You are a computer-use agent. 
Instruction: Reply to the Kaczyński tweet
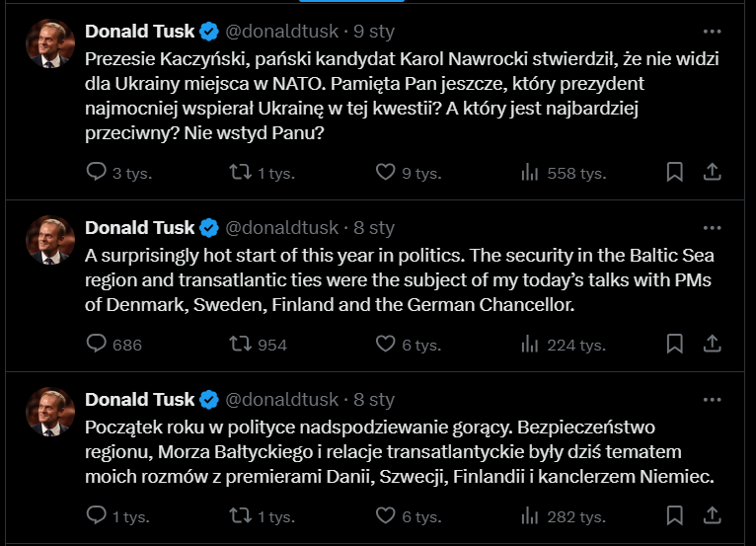pyautogui.click(x=97, y=173)
